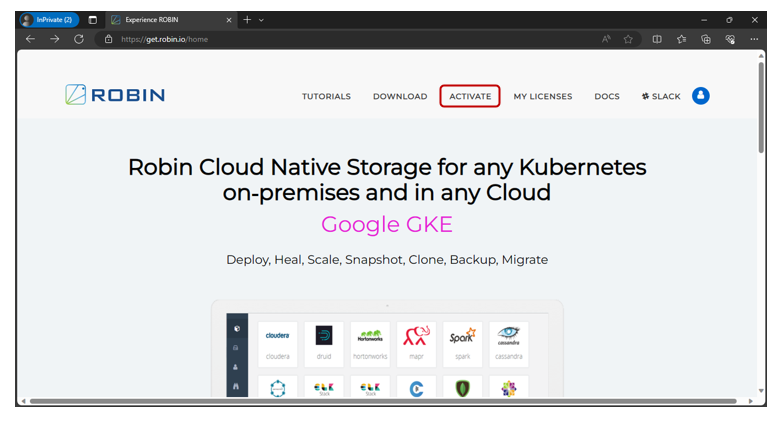Screen dimensions: 783x421
Task: Click the MongoDB leaf shield tile
Action: pyautogui.click(x=462, y=387)
